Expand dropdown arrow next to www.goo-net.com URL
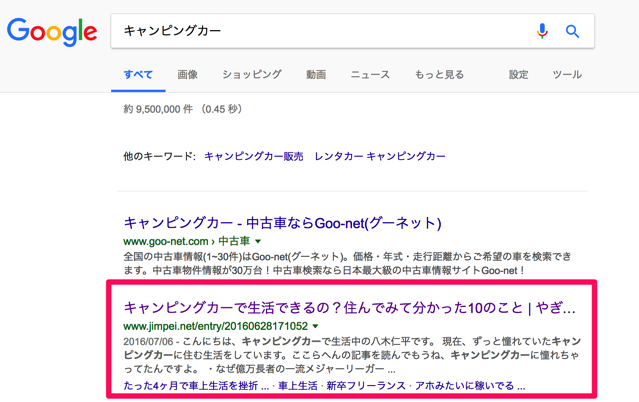639x402 pixels. click(258, 241)
